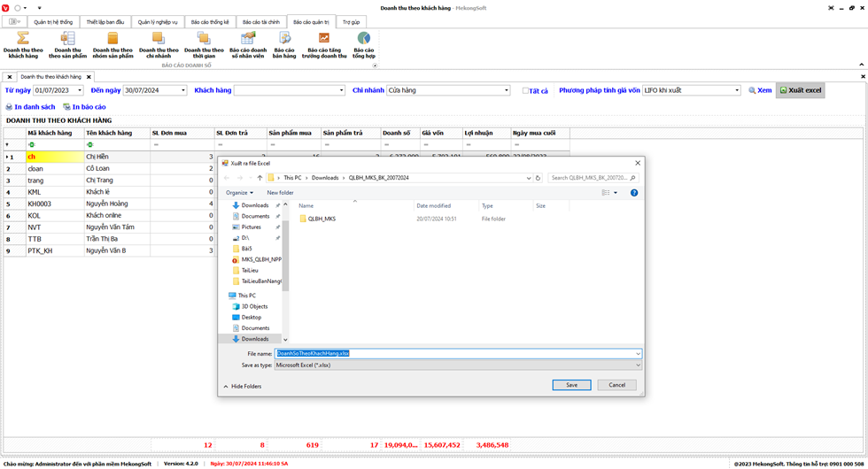Open Doanh thu theo sản phẩm report icon
The height and width of the screenshot is (469, 868).
click(67, 38)
